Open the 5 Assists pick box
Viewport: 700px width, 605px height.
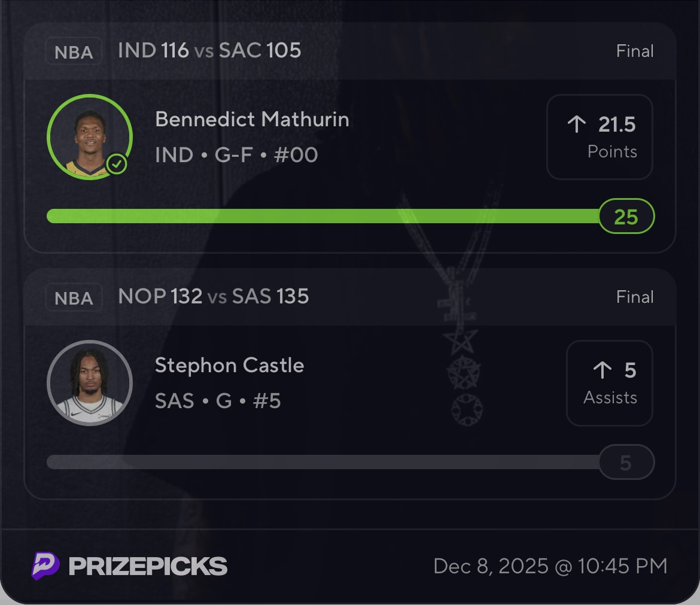tap(609, 383)
